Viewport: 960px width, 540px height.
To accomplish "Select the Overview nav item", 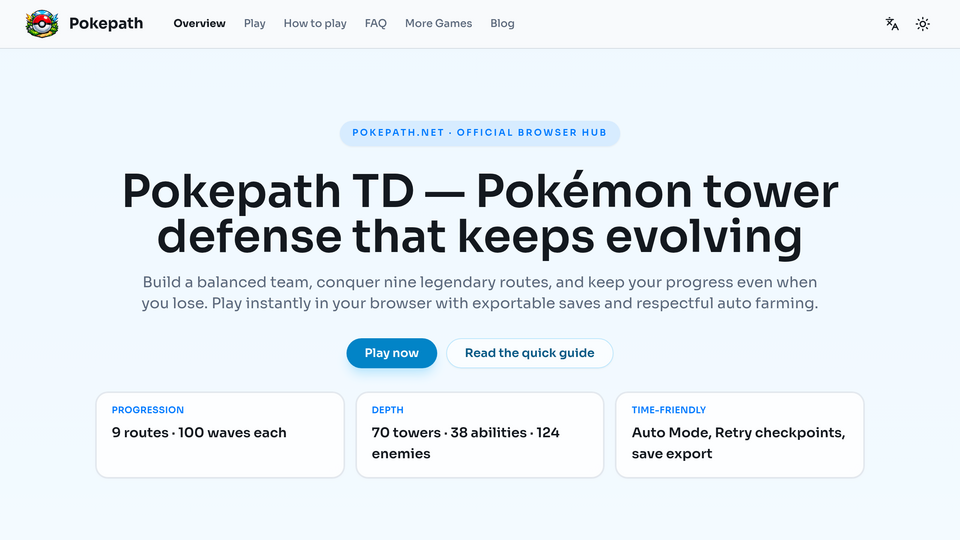I will point(200,23).
